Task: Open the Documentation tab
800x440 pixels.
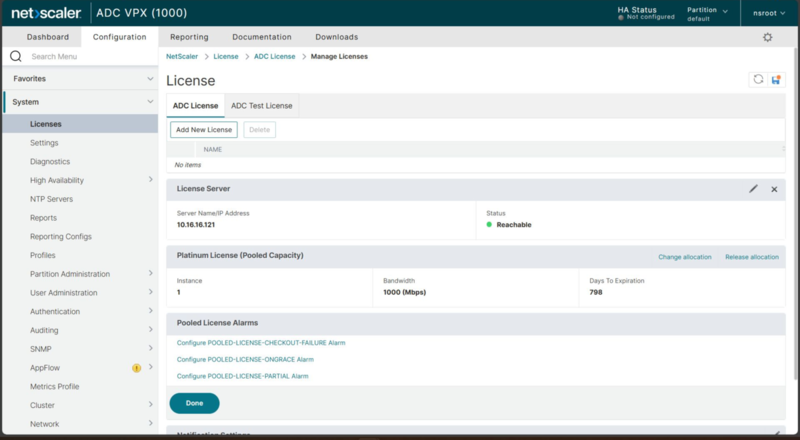Action: pos(262,37)
